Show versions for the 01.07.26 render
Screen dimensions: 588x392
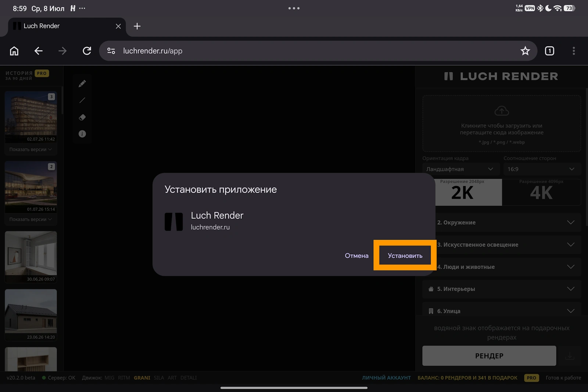tap(31, 219)
